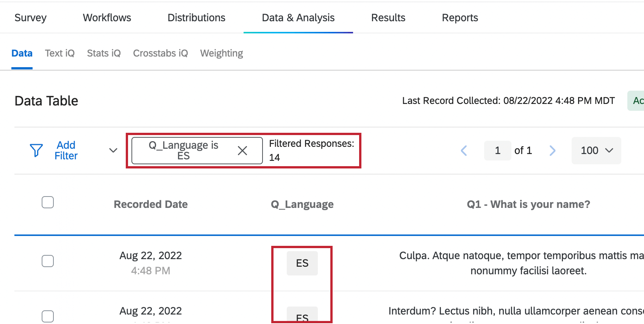This screenshot has width=644, height=324.
Task: Select the first response row's checkbox
Action: [48, 261]
